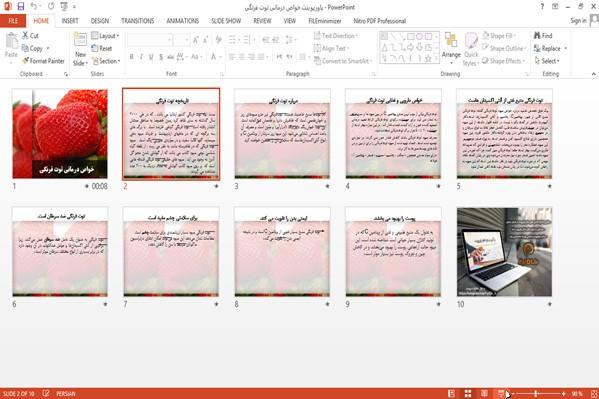Switch to Slide Sorter view icon

coord(468,393)
